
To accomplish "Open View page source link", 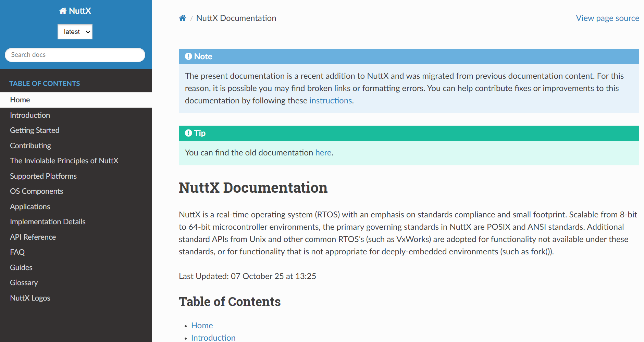I will (x=607, y=18).
